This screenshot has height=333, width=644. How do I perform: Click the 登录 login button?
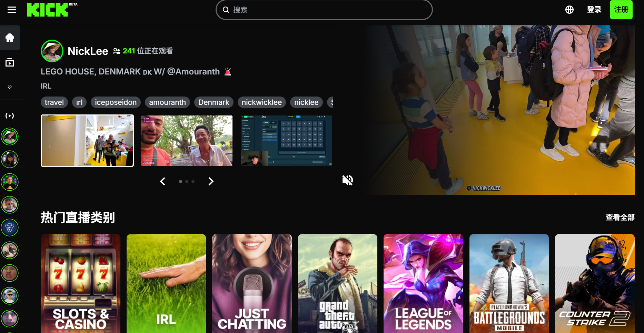point(594,10)
